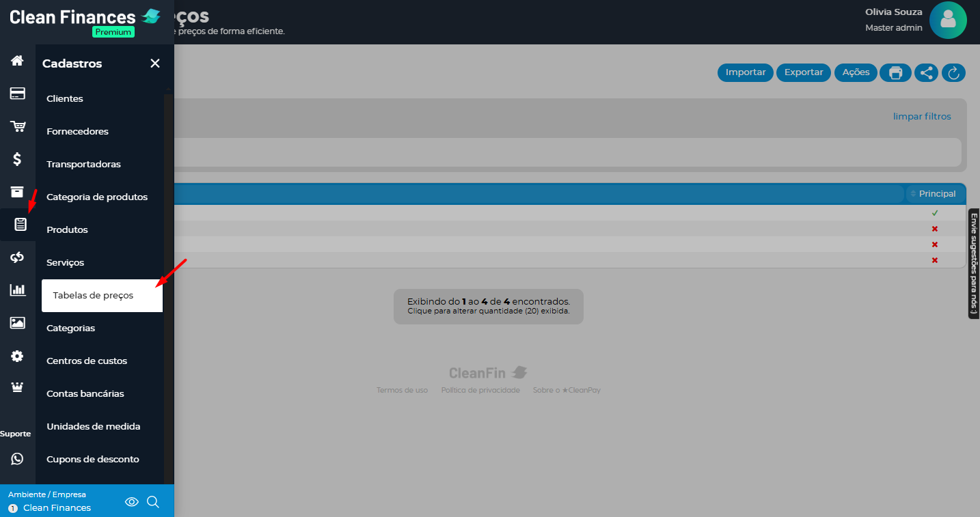Image resolution: width=980 pixels, height=517 pixels.
Task: Toggle the eye icon in company bar
Action: (x=132, y=502)
